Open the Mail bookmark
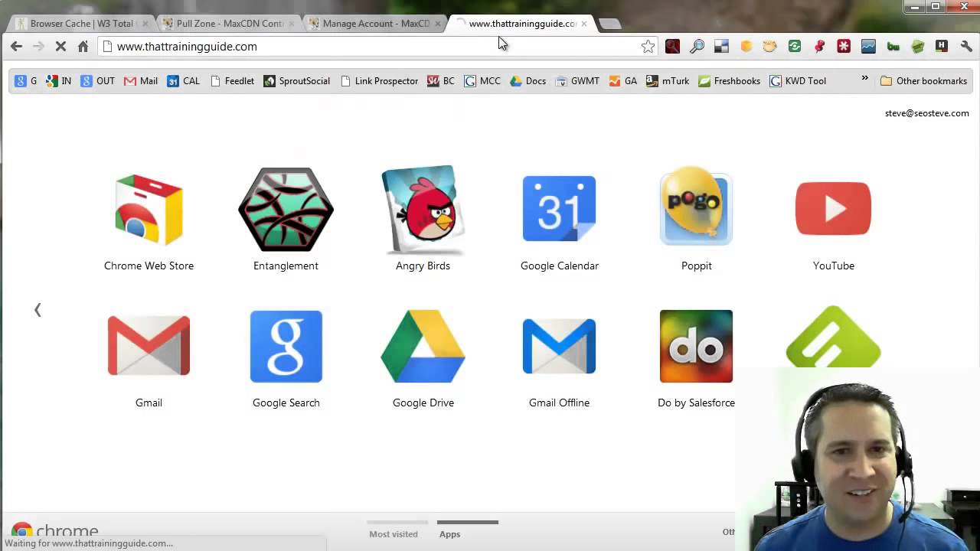Image resolution: width=980 pixels, height=551 pixels. (x=141, y=81)
